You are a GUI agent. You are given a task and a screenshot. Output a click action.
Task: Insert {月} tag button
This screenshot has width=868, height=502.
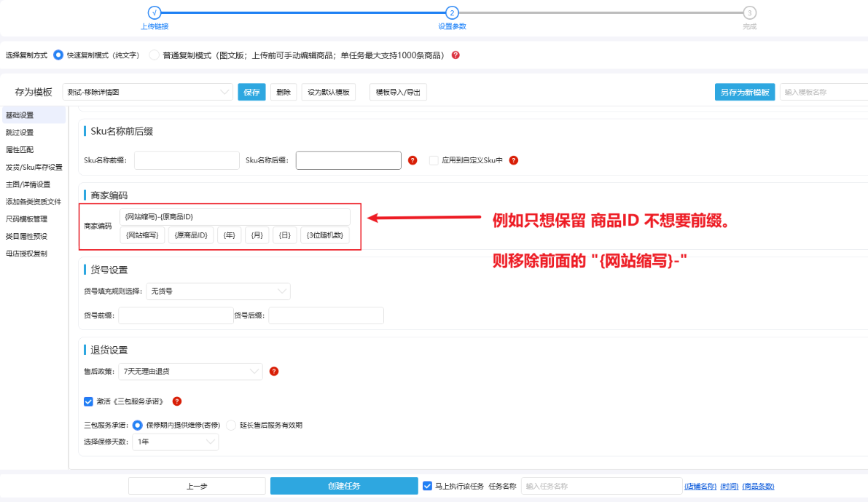coord(257,235)
